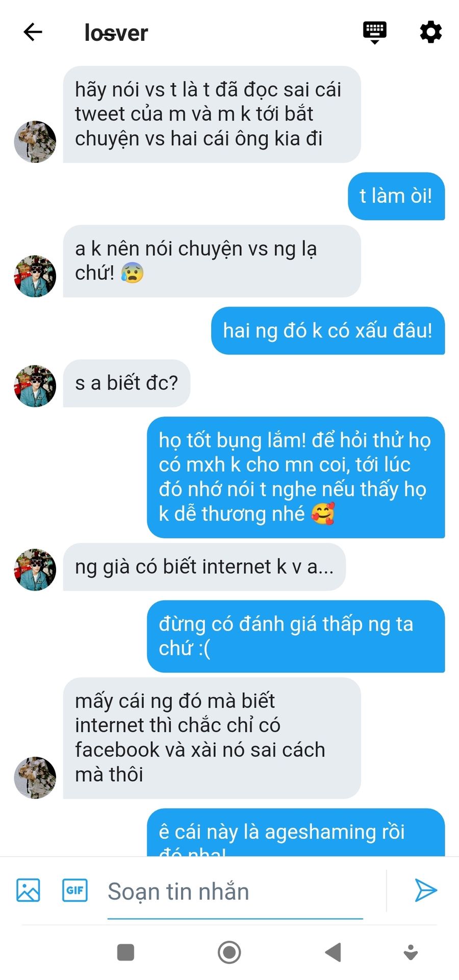Attach a photo using the image icon
This screenshot has height=980, width=459.
click(28, 890)
